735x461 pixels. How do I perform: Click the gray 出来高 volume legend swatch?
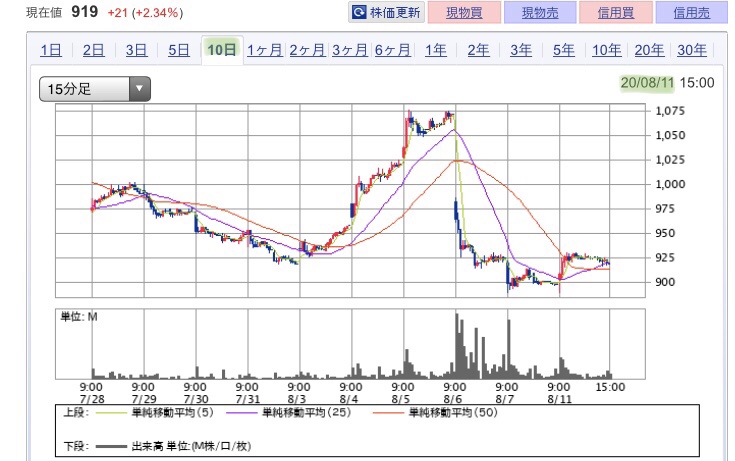[111, 446]
